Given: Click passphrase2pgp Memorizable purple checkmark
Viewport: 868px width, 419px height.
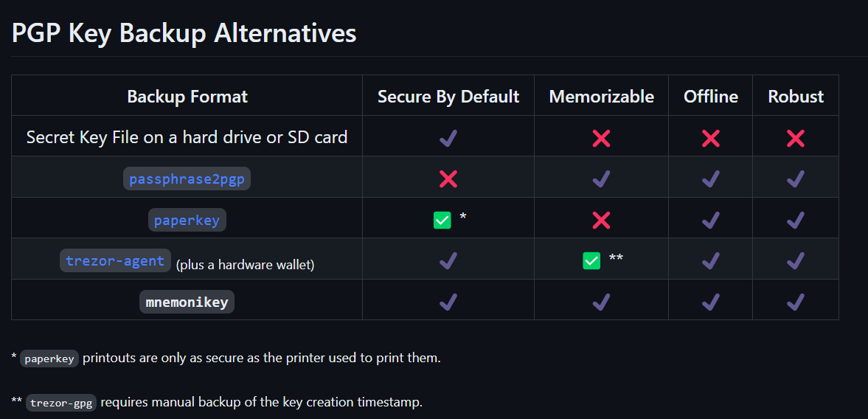Looking at the screenshot, I should [601, 179].
